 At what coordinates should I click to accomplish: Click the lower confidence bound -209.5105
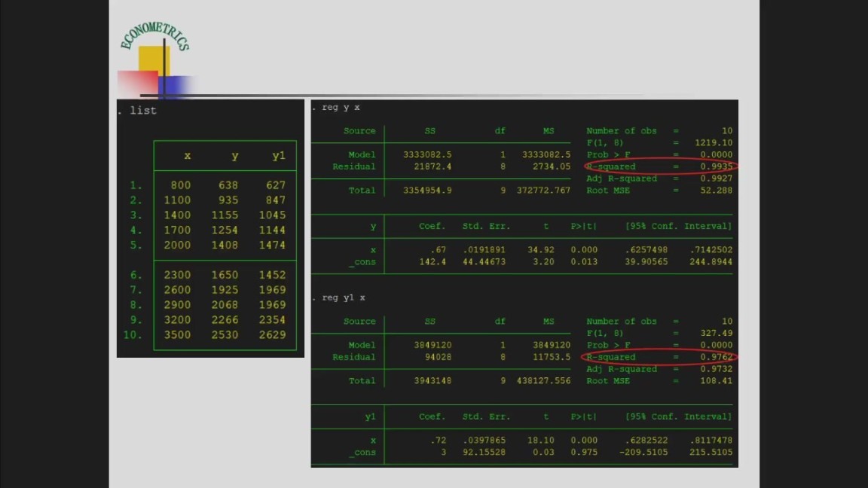click(643, 452)
